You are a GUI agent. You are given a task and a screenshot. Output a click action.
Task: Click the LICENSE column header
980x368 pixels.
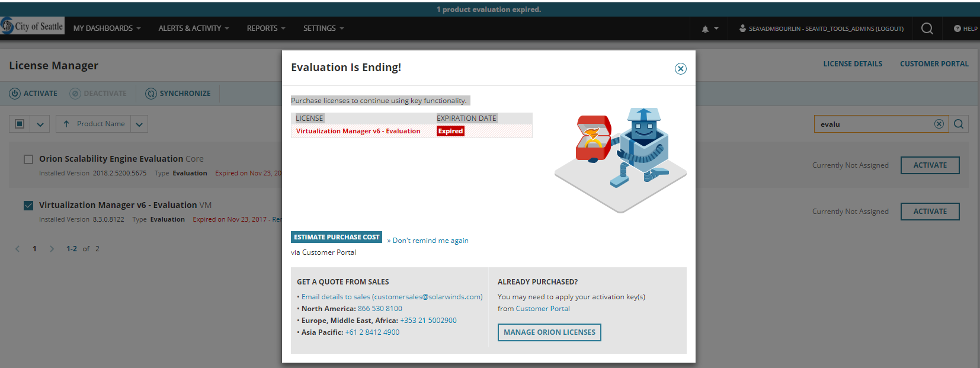coord(309,119)
